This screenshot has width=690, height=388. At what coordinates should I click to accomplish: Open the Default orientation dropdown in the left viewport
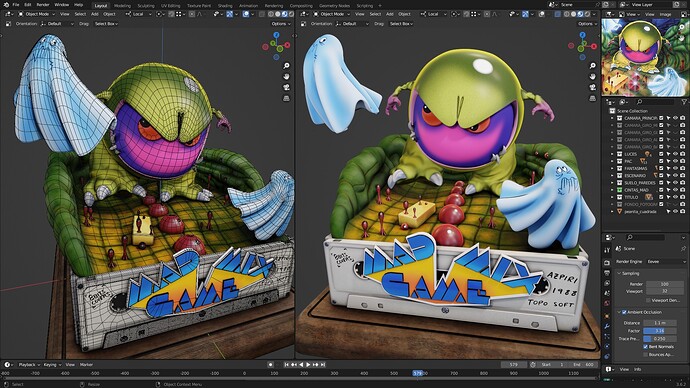pyautogui.click(x=57, y=24)
